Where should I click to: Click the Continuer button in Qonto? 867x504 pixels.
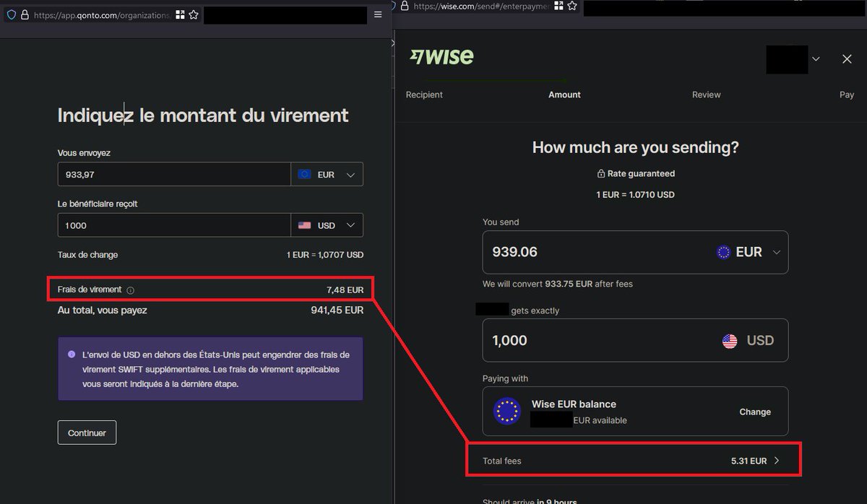pyautogui.click(x=87, y=433)
